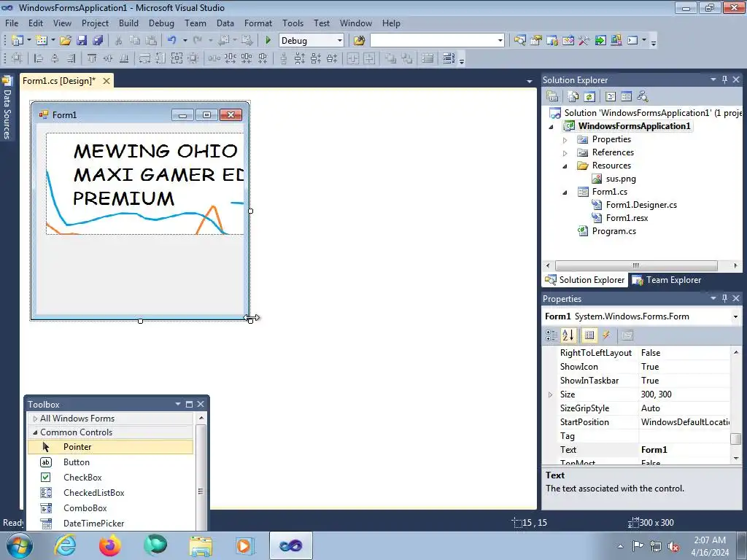Click View Designer icon in Solution Explorer
Viewport: 747px width, 560px height.
pos(626,97)
